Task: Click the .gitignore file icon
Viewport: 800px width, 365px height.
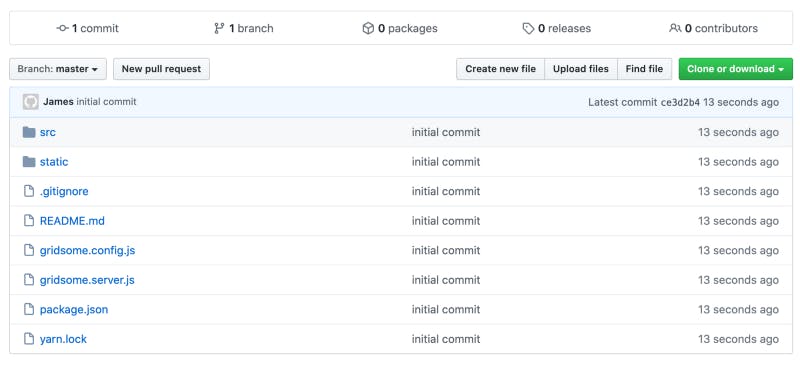Action: click(x=30, y=191)
